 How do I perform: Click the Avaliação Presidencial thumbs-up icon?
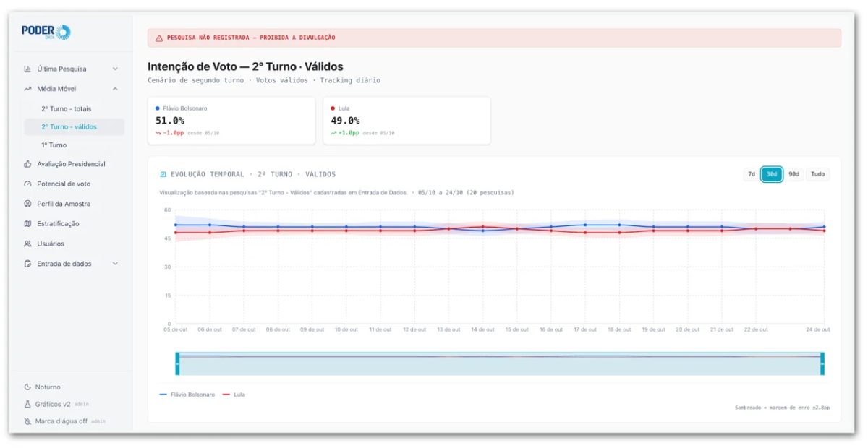27,164
